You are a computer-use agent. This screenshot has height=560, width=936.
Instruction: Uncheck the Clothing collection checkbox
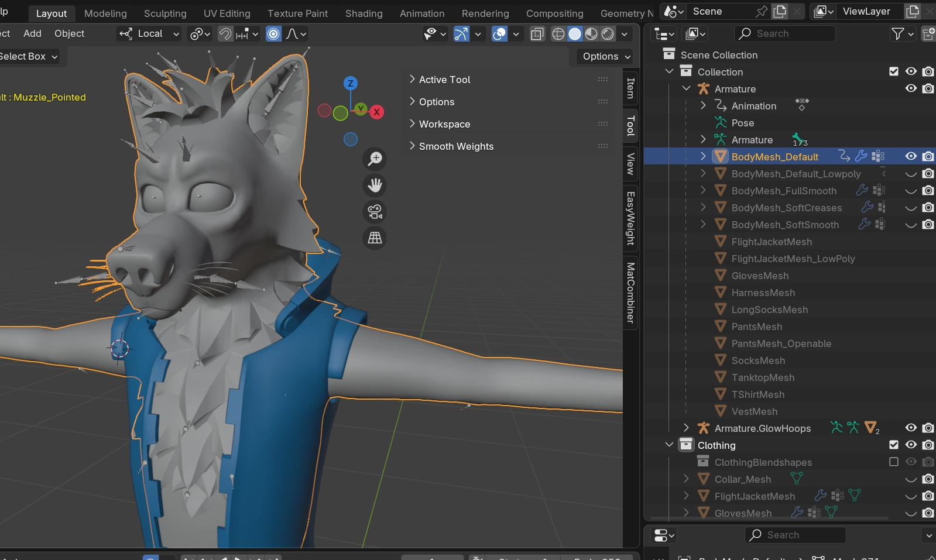pyautogui.click(x=893, y=445)
